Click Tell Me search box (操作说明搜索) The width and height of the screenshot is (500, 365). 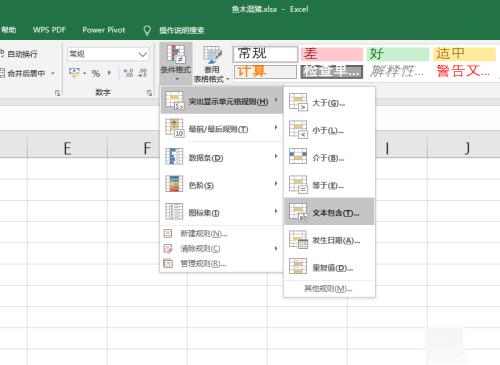click(x=182, y=30)
